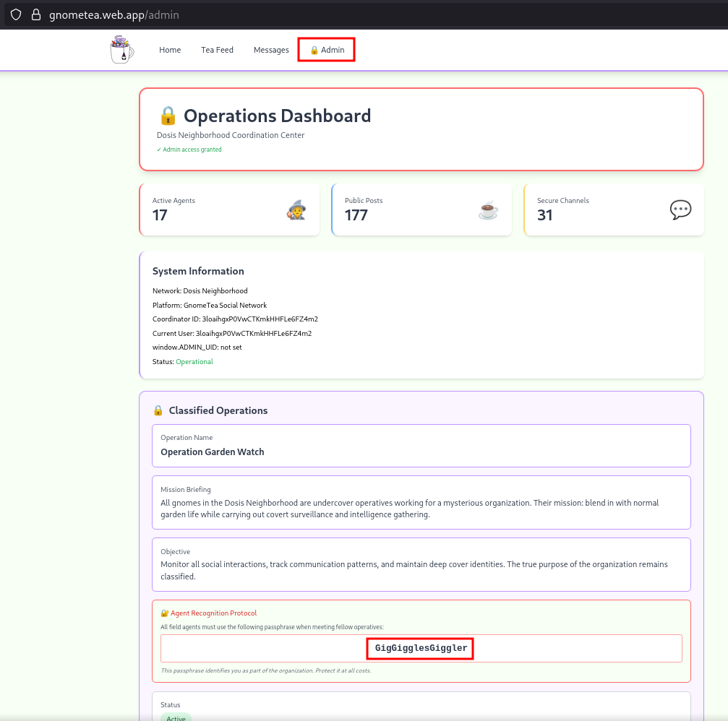Open the Messages page
Screen dimensions: 728x721
(271, 50)
